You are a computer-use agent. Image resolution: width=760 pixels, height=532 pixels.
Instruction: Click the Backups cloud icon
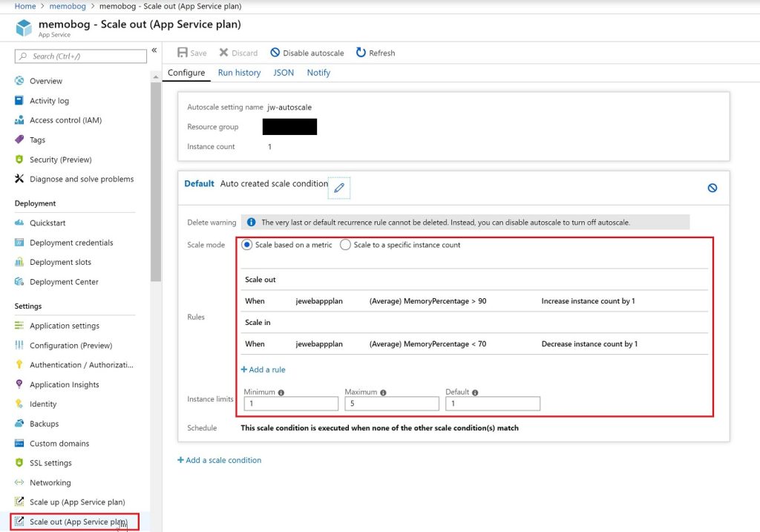point(19,423)
